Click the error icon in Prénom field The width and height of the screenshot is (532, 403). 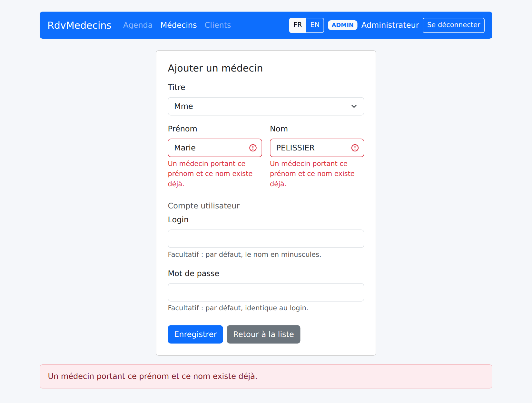click(253, 148)
